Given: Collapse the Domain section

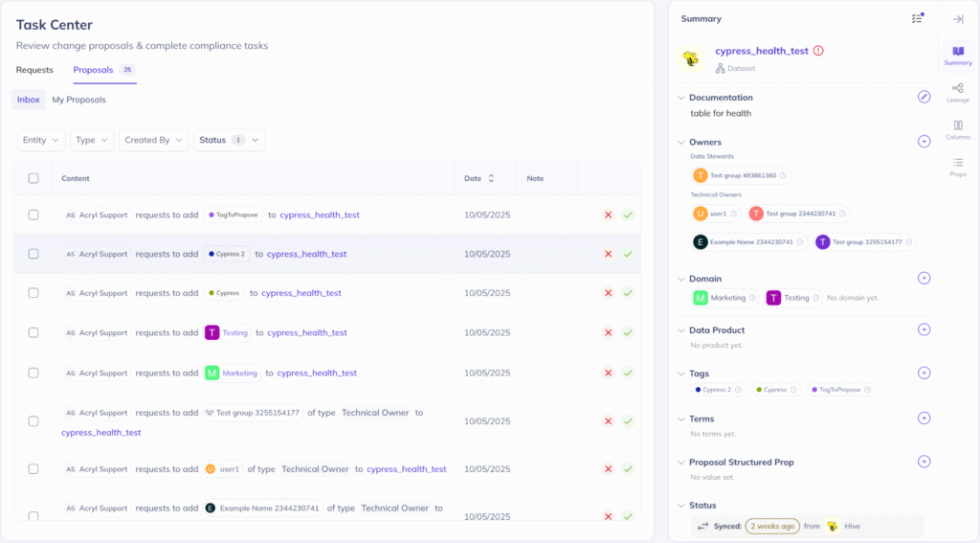Looking at the screenshot, I should point(681,279).
